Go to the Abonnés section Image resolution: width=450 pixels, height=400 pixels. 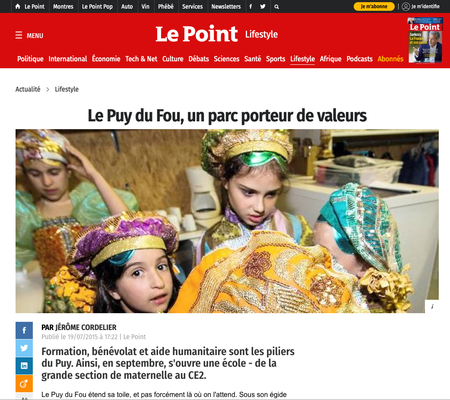(390, 59)
